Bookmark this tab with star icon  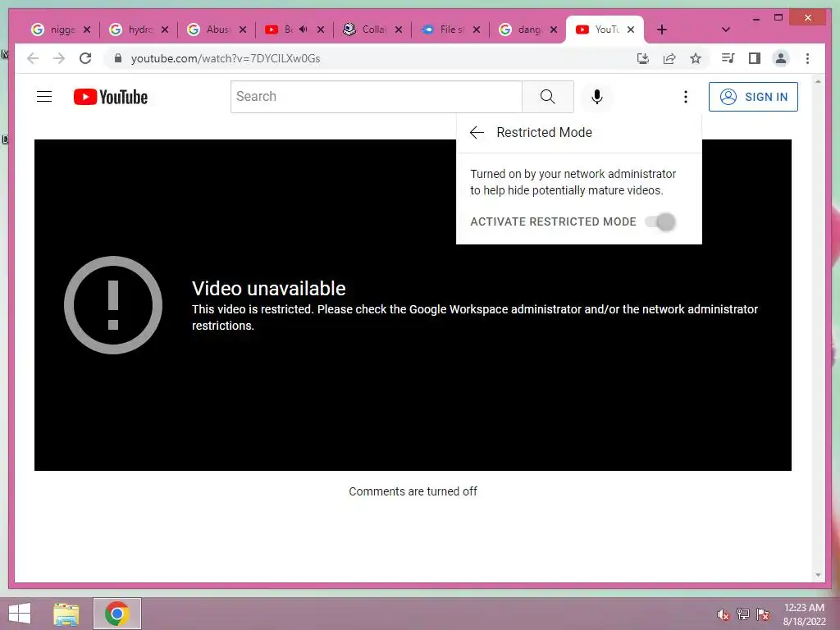click(696, 58)
